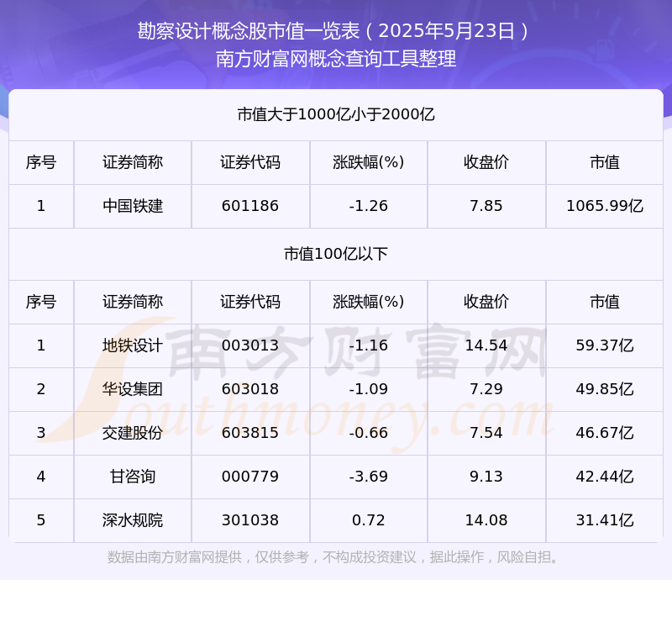Viewport: 672px width, 622px height.
Task: Click index number 1 in 地铁设计 row
Action: click(41, 345)
